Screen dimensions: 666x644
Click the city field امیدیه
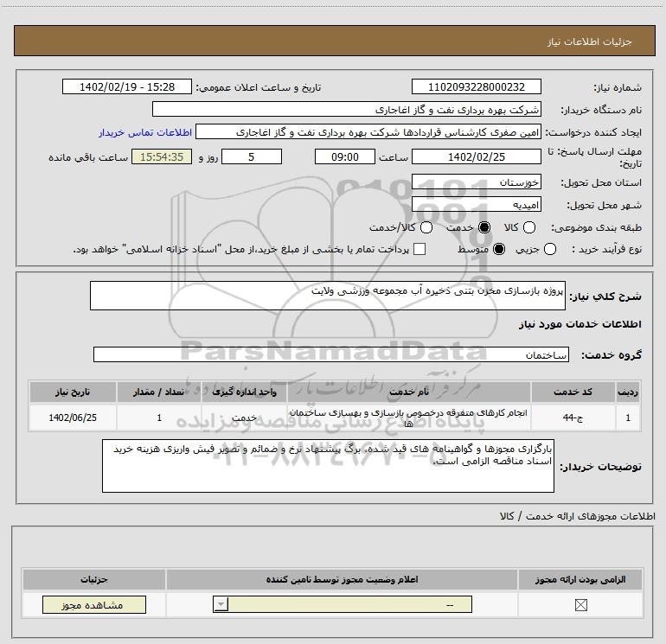point(476,205)
